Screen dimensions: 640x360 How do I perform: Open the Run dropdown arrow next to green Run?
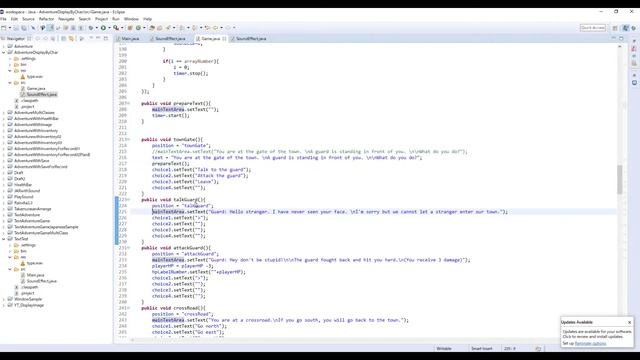click(109, 28)
